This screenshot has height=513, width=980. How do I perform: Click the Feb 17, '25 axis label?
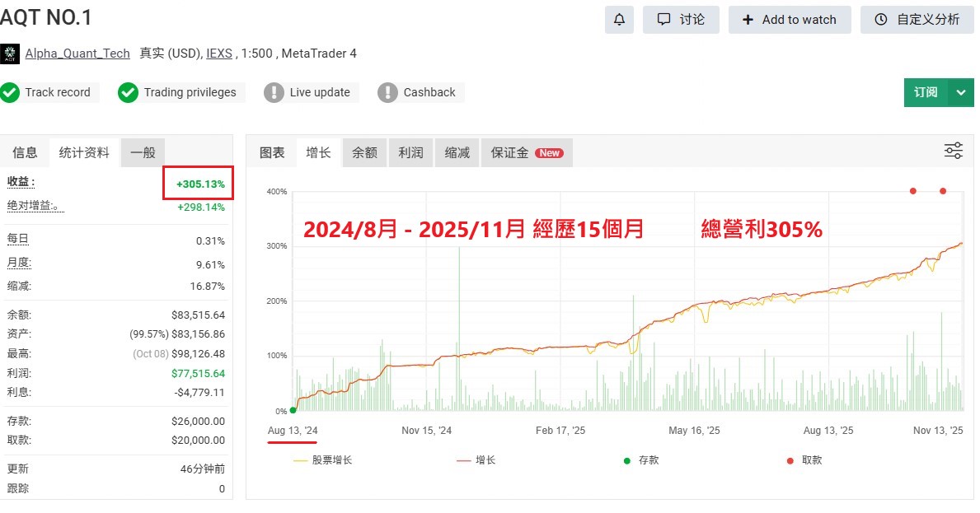pos(560,431)
